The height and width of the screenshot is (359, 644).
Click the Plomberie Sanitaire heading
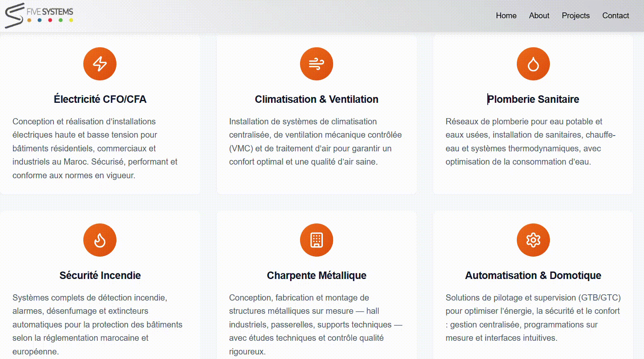click(533, 99)
